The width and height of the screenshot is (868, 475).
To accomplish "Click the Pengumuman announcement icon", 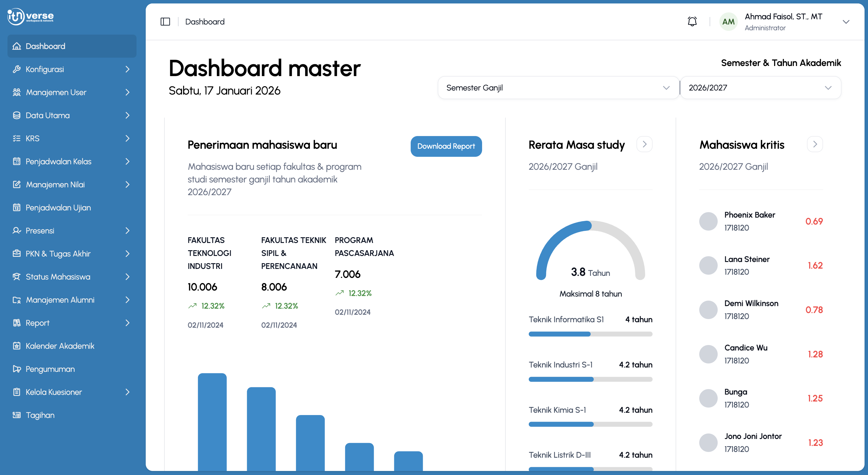I will (16, 369).
